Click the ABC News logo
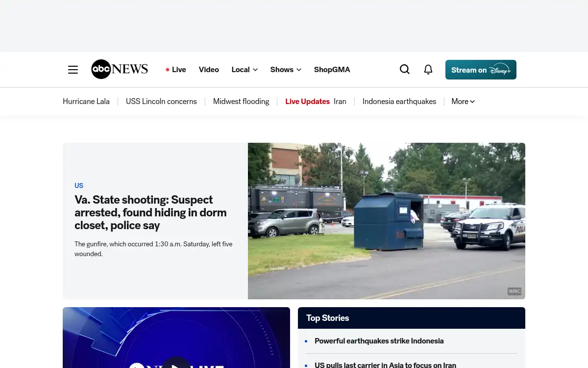 pos(120,69)
